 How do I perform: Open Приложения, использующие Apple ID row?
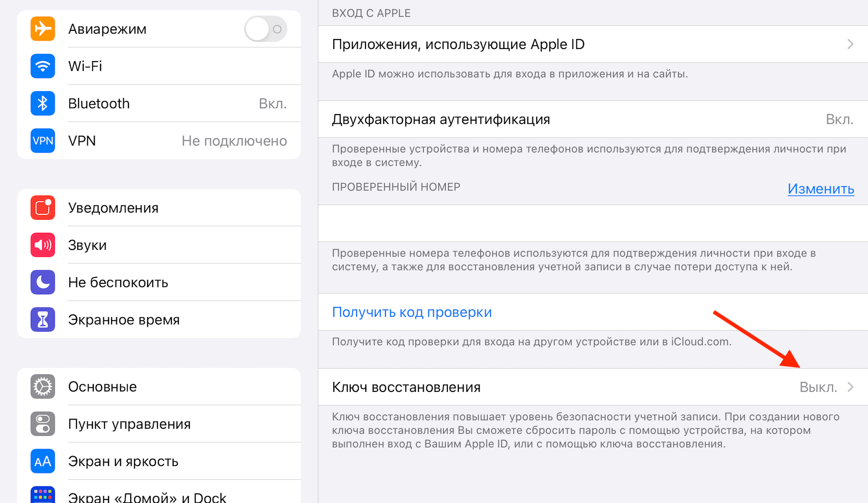coord(593,44)
